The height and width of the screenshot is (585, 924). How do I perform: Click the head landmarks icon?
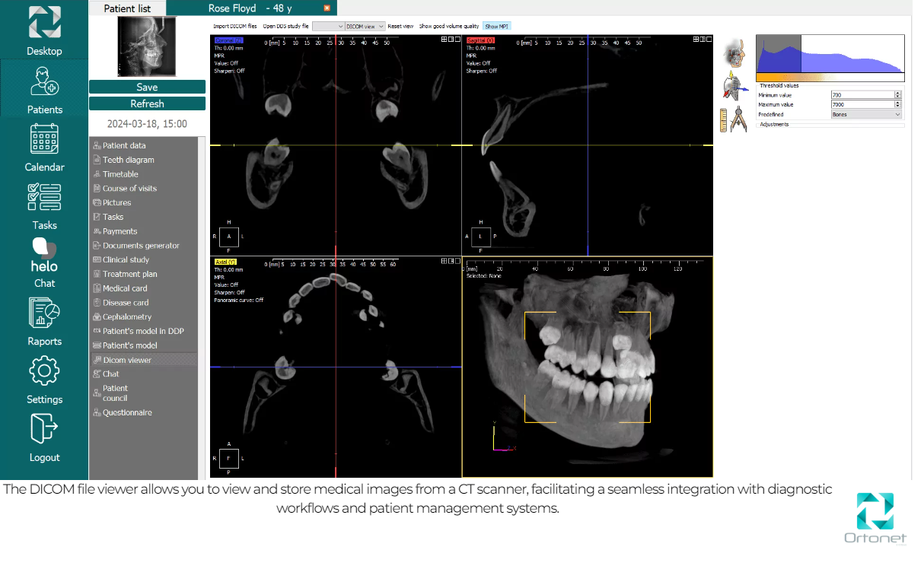click(x=734, y=53)
